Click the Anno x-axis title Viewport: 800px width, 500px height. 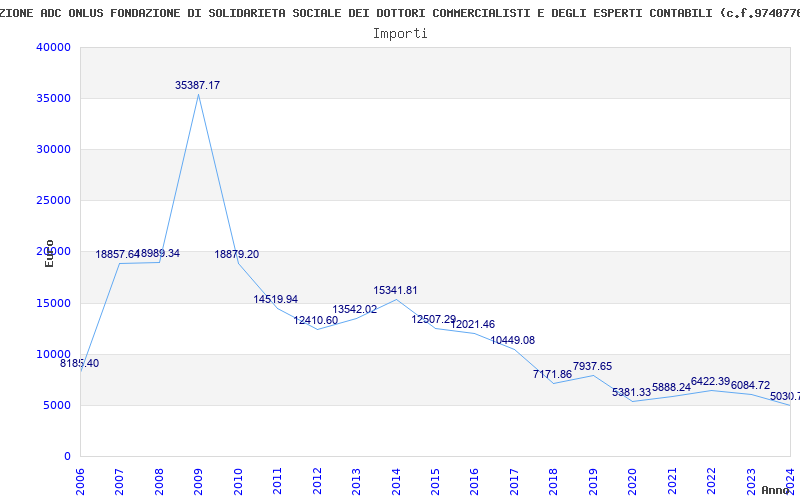click(x=776, y=490)
